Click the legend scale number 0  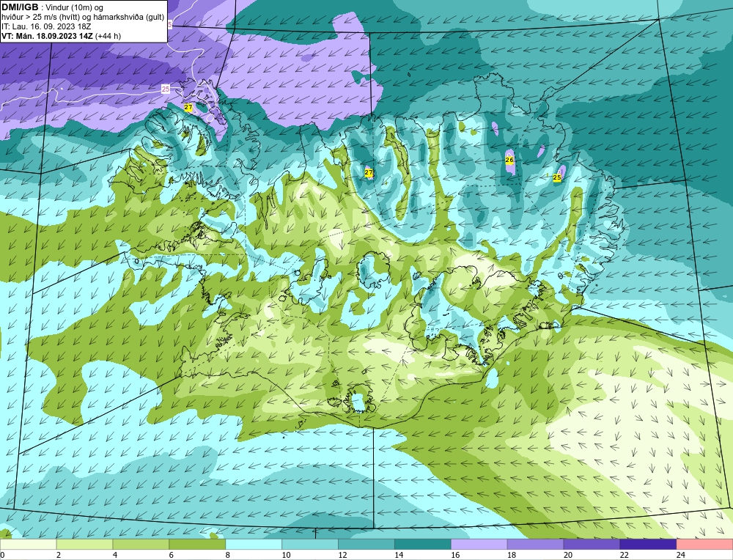2,555
